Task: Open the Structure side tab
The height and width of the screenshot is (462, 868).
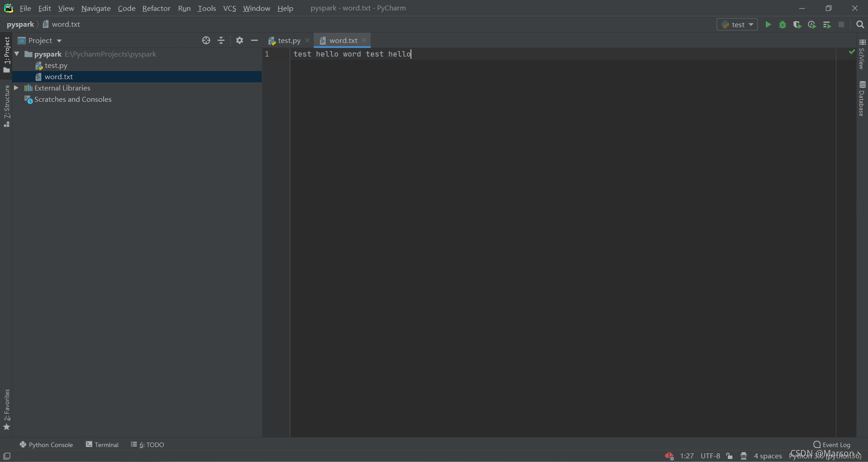Action: [x=6, y=106]
